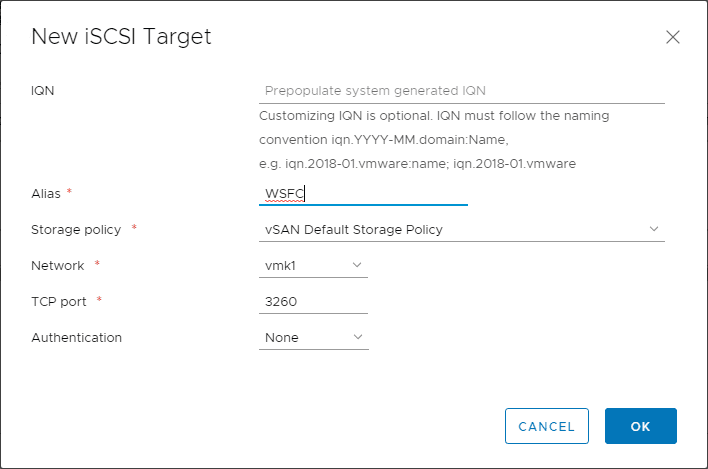Click the Alias field label
The image size is (708, 469).
47,193
